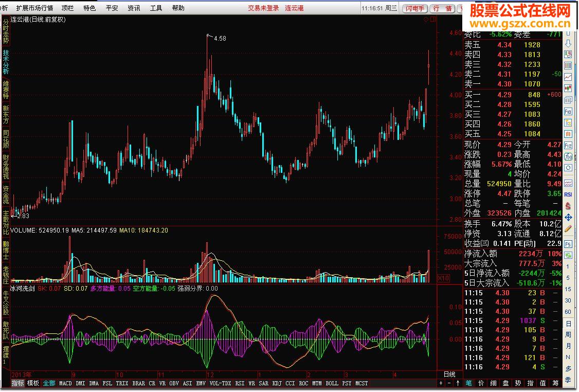Open the 扩展市场行情 menu
Viewport: 579px width, 392px height.
[35, 8]
